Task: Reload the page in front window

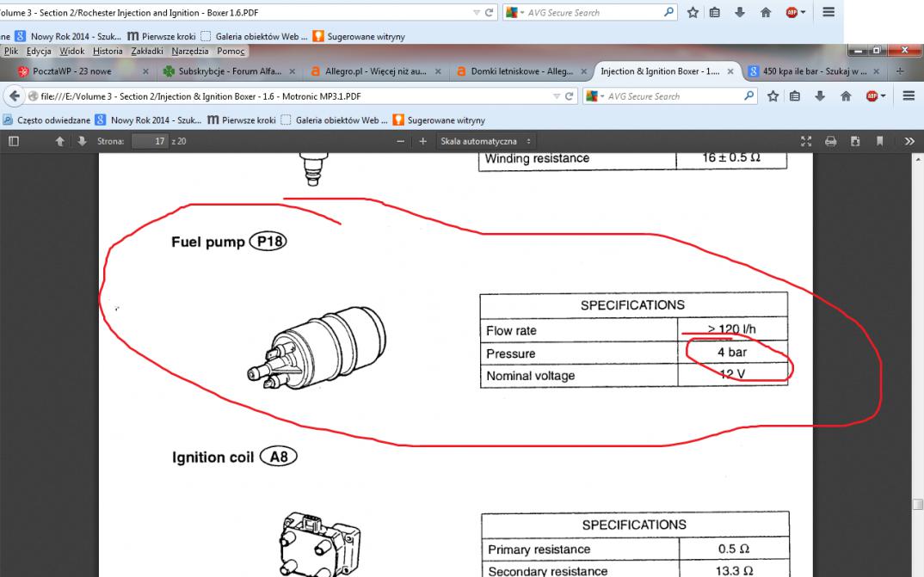Action: point(570,96)
